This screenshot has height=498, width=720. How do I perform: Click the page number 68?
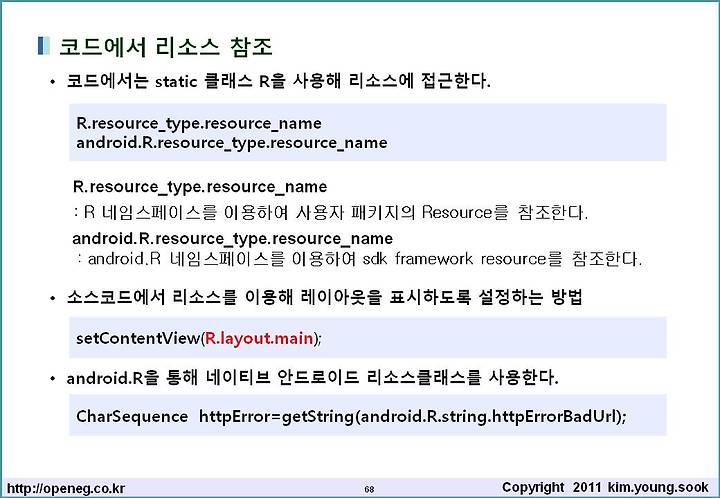tap(369, 489)
